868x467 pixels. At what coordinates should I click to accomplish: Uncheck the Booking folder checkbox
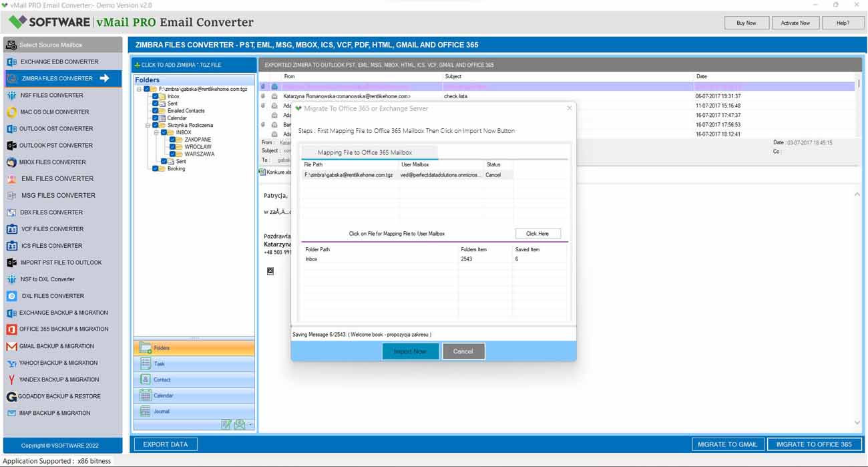click(x=155, y=169)
